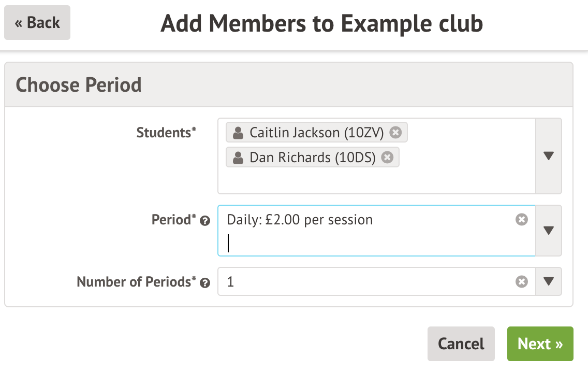The height and width of the screenshot is (370, 588).
Task: Clear the Number of Periods value
Action: point(522,281)
